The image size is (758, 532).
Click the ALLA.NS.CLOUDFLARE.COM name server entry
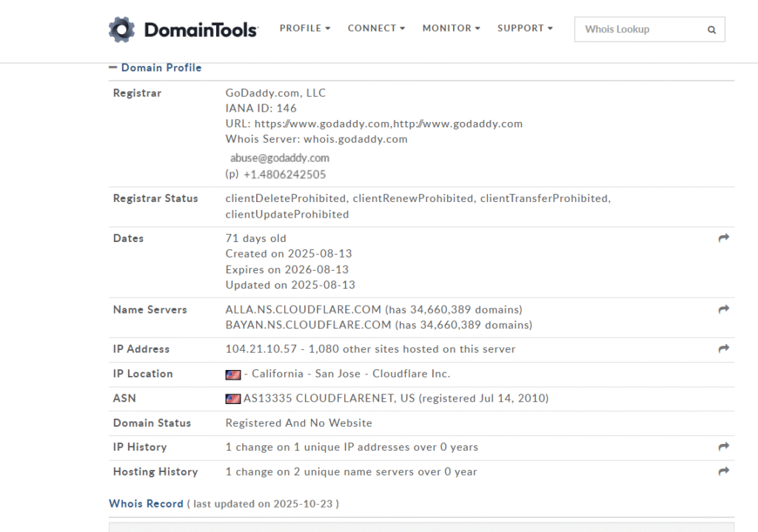point(308,309)
